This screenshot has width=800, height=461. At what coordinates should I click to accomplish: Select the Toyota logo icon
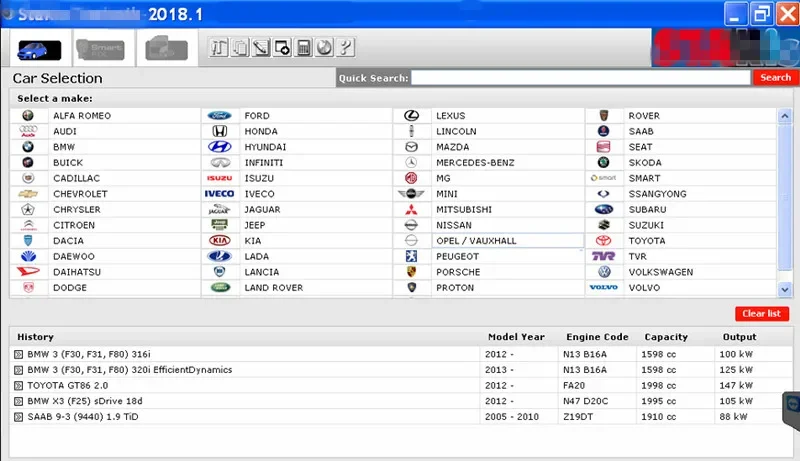coord(604,241)
